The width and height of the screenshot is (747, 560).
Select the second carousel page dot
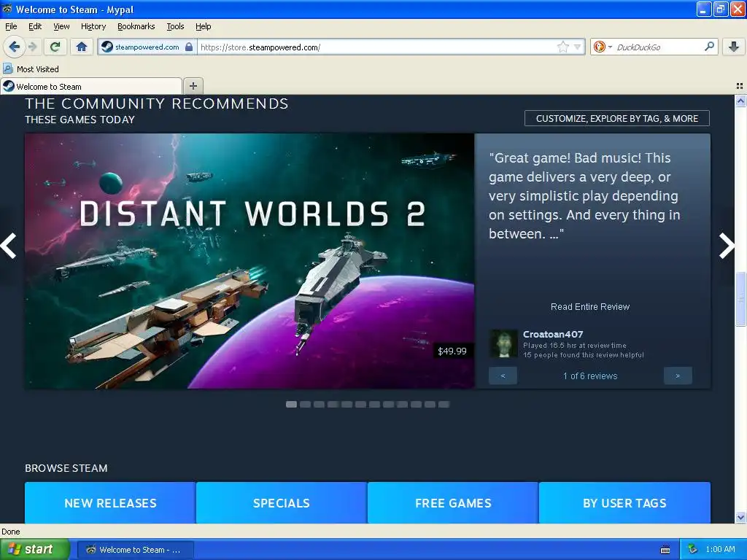(305, 404)
